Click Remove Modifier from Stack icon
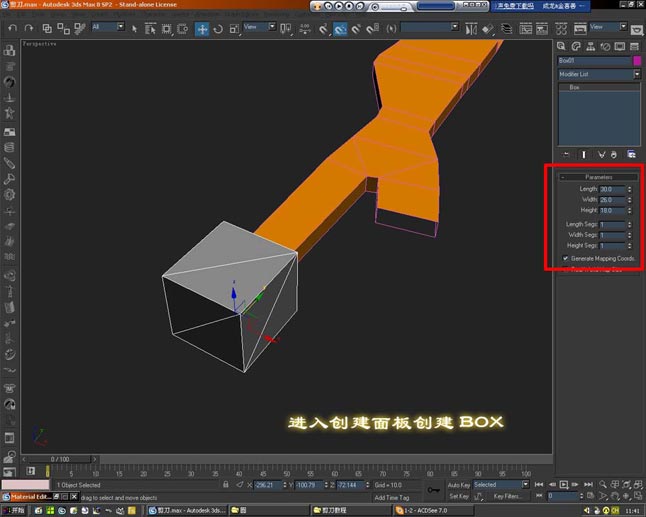646x517 pixels. click(614, 154)
